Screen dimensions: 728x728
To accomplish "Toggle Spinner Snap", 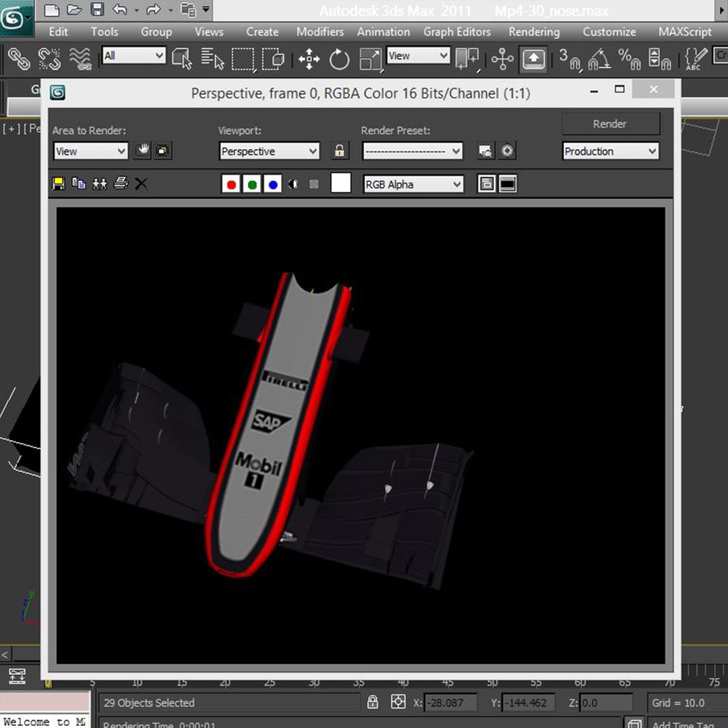I will (x=659, y=59).
